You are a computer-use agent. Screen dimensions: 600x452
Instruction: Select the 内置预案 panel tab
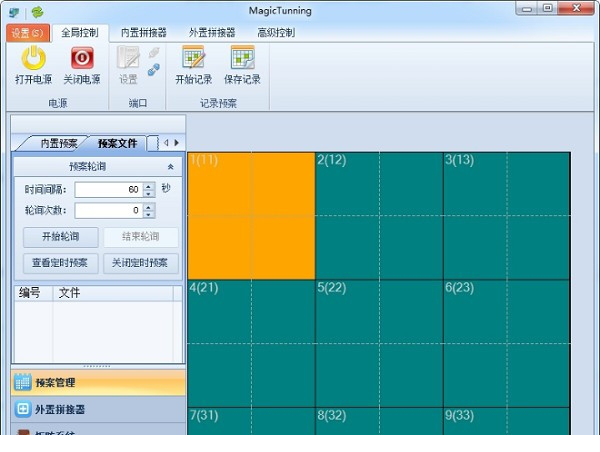pyautogui.click(x=58, y=143)
